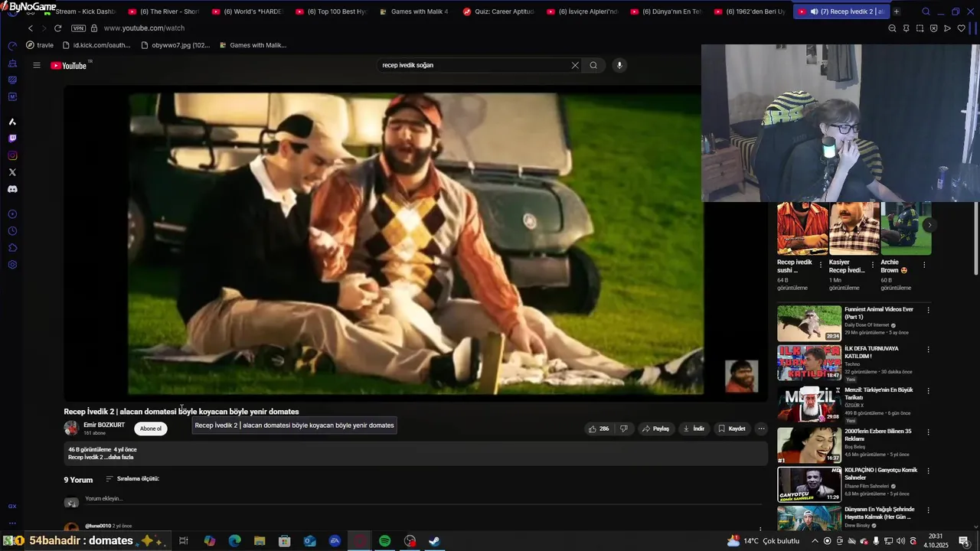
Task: Start voice search with microphone icon
Action: click(619, 65)
